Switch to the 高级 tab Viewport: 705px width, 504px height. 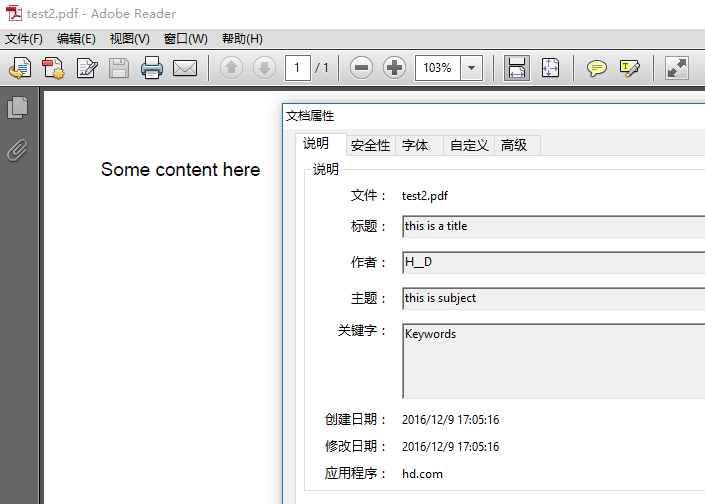coord(517,146)
